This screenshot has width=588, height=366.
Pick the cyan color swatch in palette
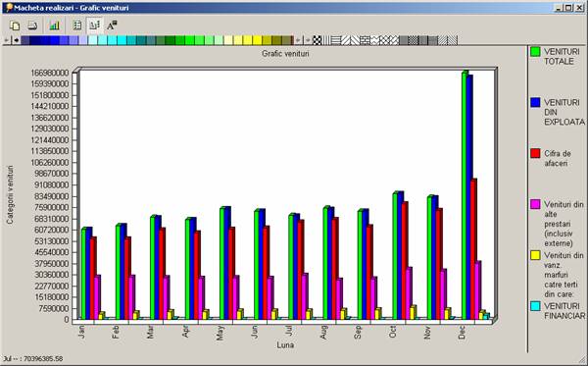(122, 40)
